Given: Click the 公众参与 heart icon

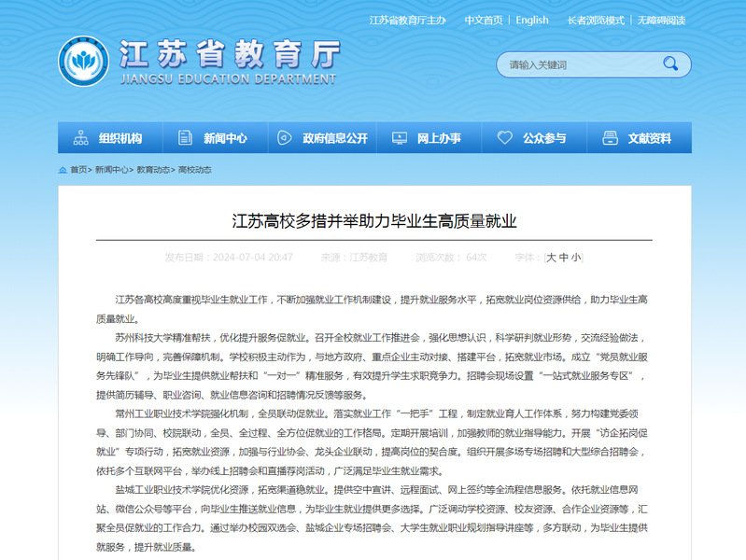Looking at the screenshot, I should coord(505,138).
